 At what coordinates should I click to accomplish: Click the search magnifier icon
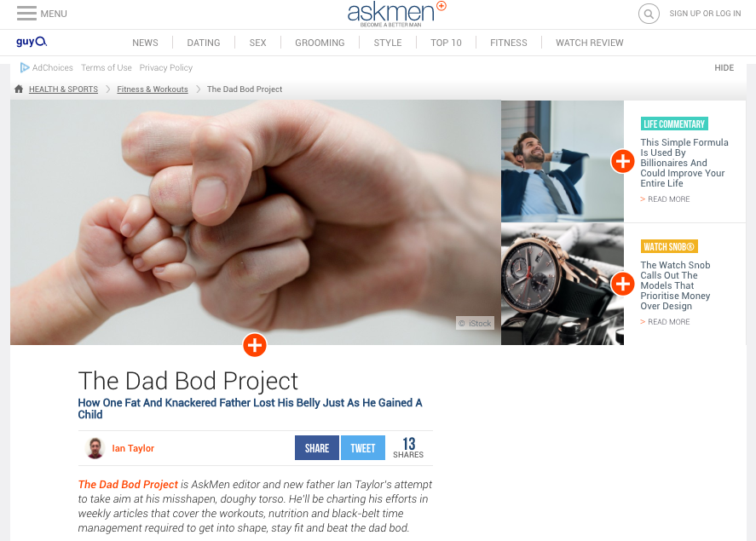(649, 14)
